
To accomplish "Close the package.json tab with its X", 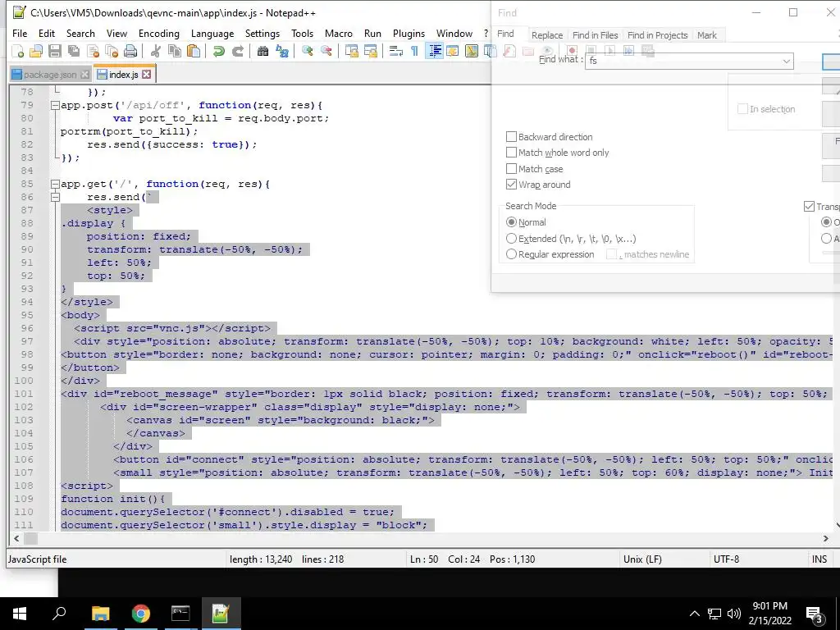I will click(84, 75).
